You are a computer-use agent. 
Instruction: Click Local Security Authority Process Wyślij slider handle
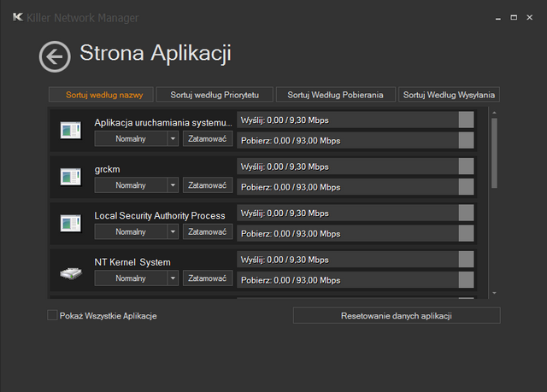click(x=466, y=213)
